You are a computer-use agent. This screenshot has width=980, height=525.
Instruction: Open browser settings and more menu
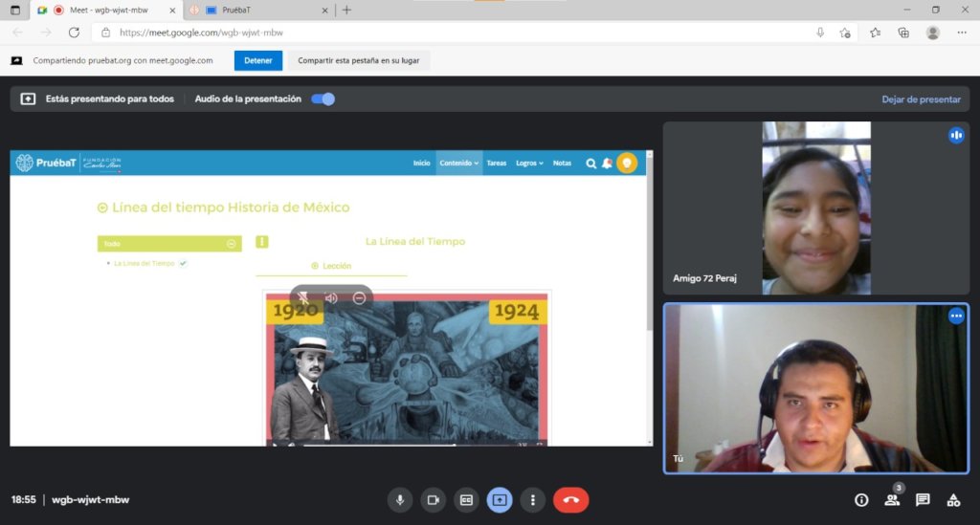[x=962, y=33]
